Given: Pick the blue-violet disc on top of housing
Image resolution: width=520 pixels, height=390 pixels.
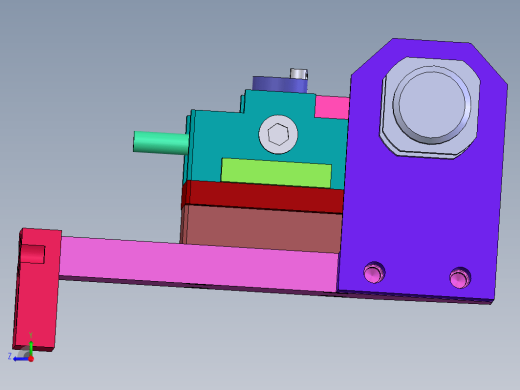Looking at the screenshot, I should [279, 85].
